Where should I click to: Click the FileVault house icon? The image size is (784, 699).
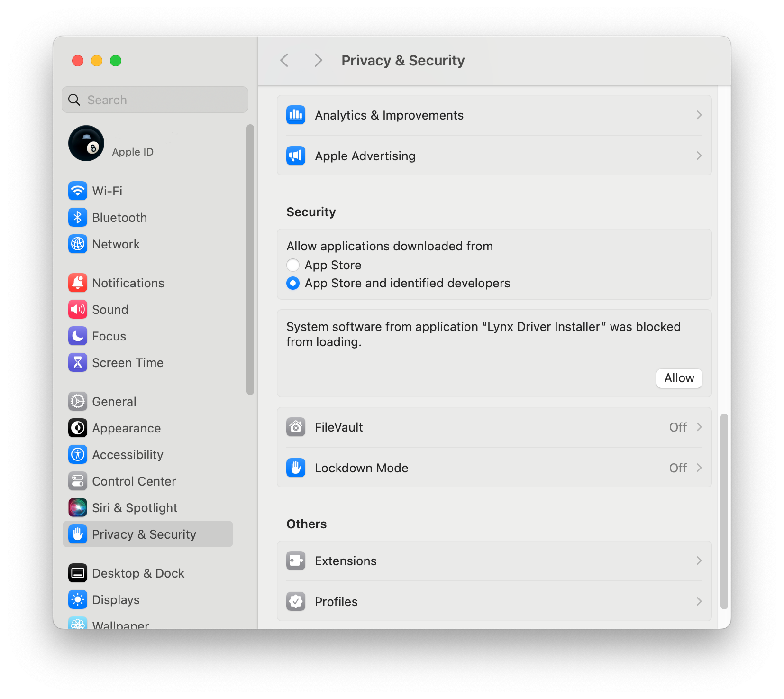click(x=296, y=427)
